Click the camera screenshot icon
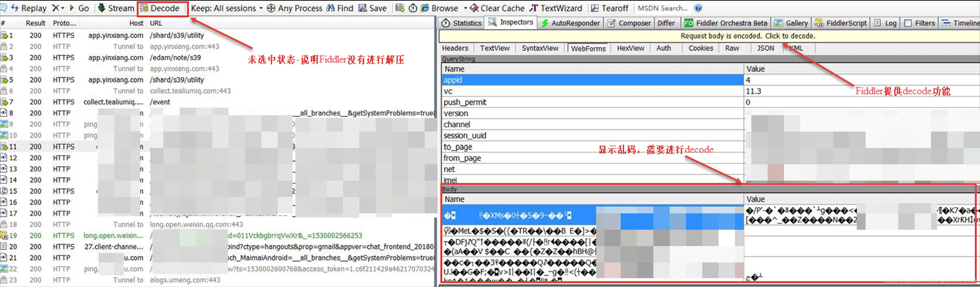This screenshot has height=287, width=980. [x=399, y=8]
